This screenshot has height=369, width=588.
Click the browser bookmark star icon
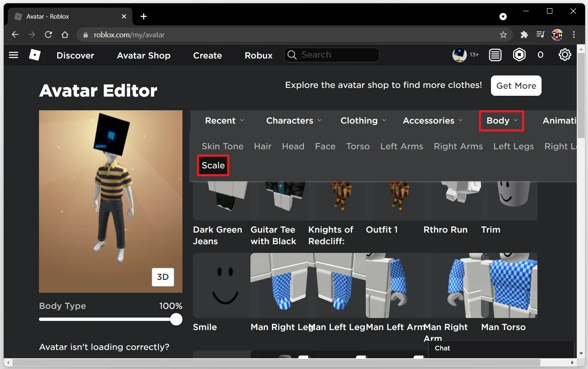pyautogui.click(x=503, y=35)
